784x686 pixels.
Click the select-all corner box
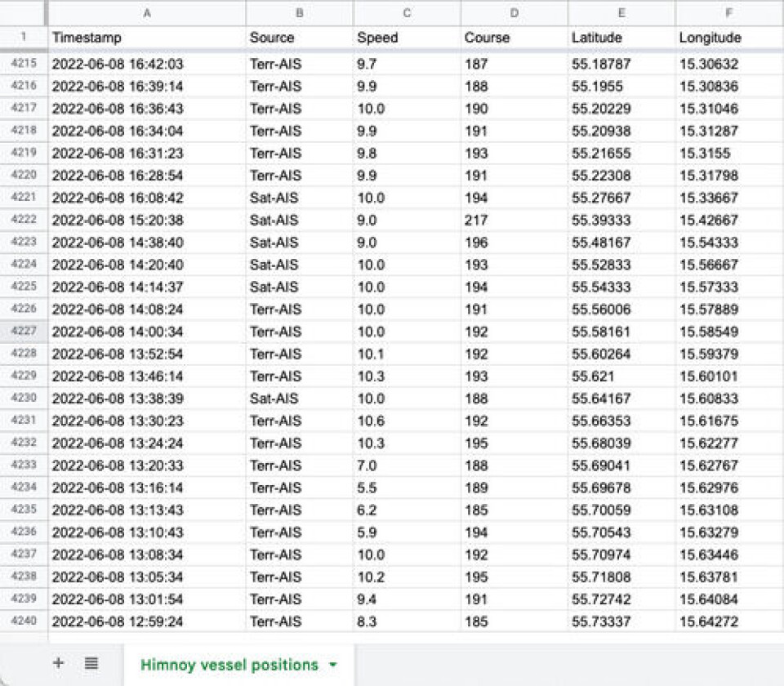24,13
